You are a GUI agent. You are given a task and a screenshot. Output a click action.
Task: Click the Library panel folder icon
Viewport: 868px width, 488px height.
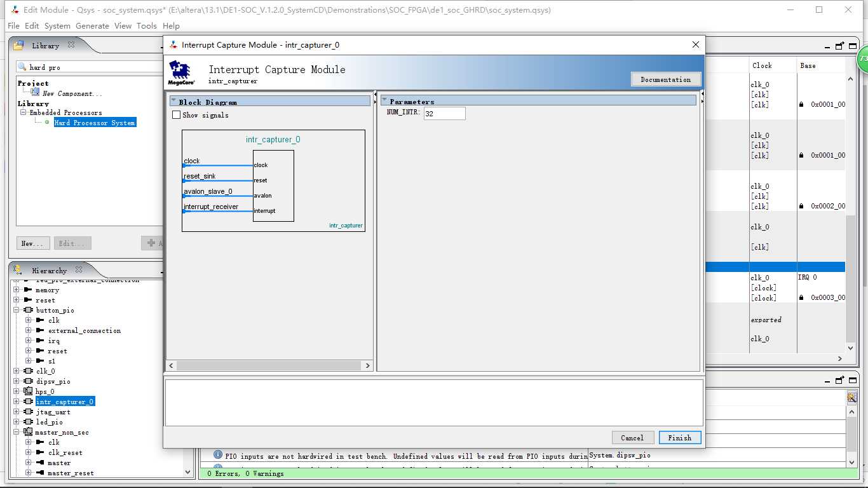click(19, 46)
